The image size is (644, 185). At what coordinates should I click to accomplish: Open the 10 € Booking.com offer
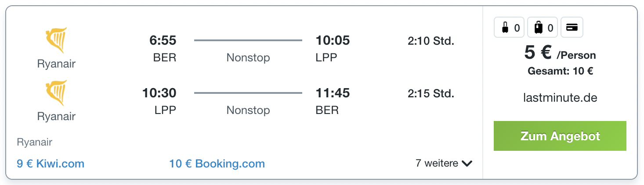click(217, 164)
